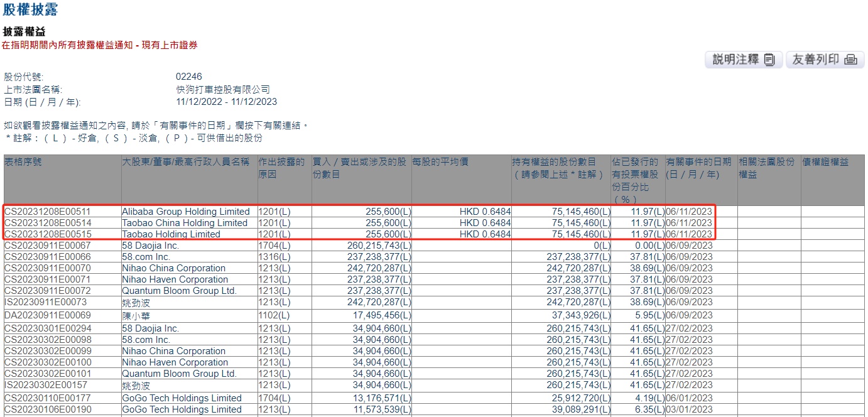Click form serial IS20230911E00073

pyautogui.click(x=46, y=302)
